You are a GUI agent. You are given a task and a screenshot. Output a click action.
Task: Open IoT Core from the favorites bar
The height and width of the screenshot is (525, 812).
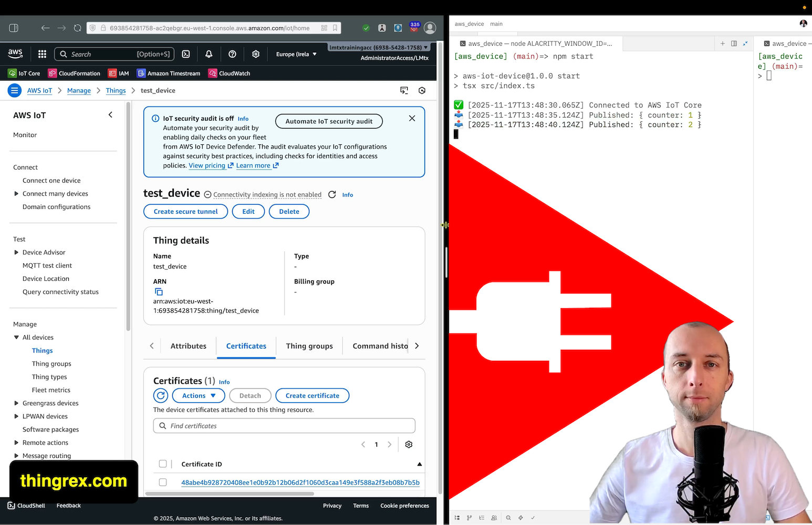(24, 73)
